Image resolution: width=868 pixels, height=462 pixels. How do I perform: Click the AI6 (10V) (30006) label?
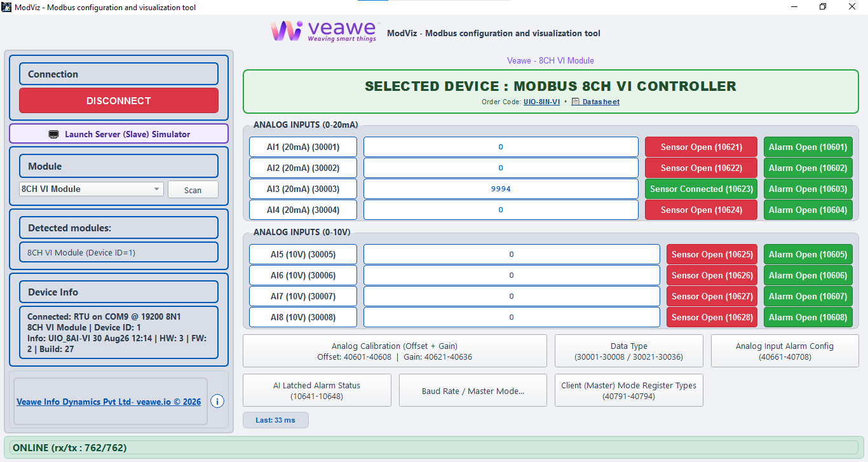point(303,275)
